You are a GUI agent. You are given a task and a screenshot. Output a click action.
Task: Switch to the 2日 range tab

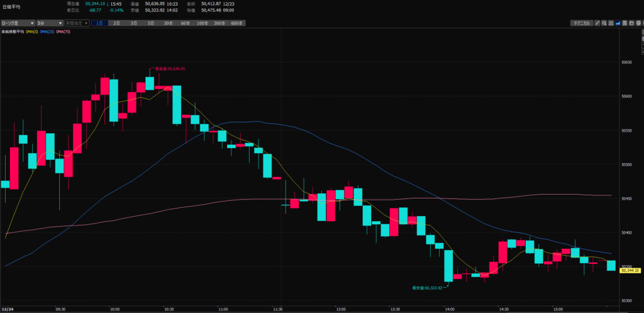(x=116, y=23)
